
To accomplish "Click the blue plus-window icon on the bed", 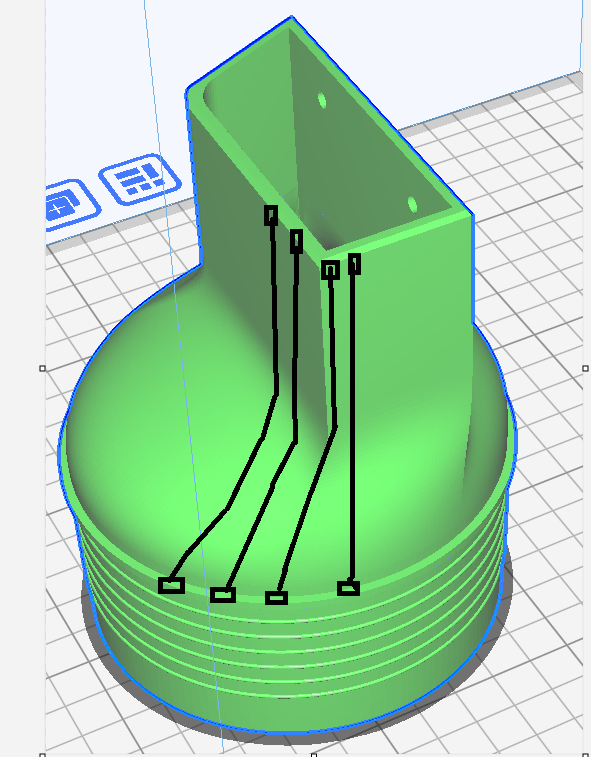I will coord(70,206).
